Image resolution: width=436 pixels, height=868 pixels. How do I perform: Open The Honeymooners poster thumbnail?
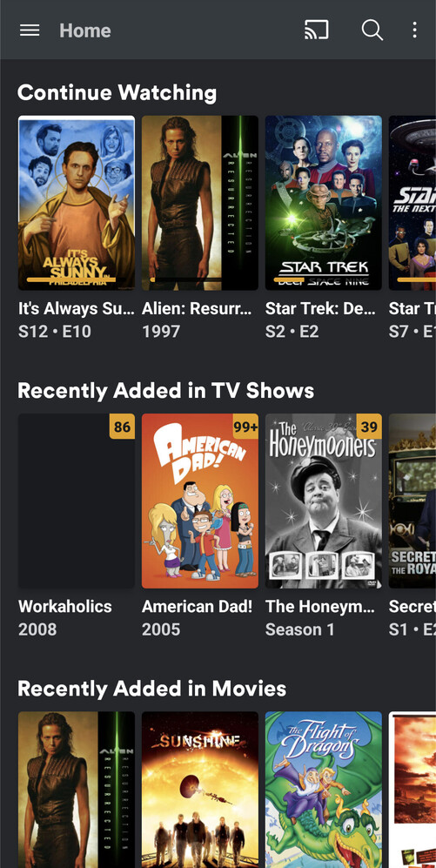point(323,501)
